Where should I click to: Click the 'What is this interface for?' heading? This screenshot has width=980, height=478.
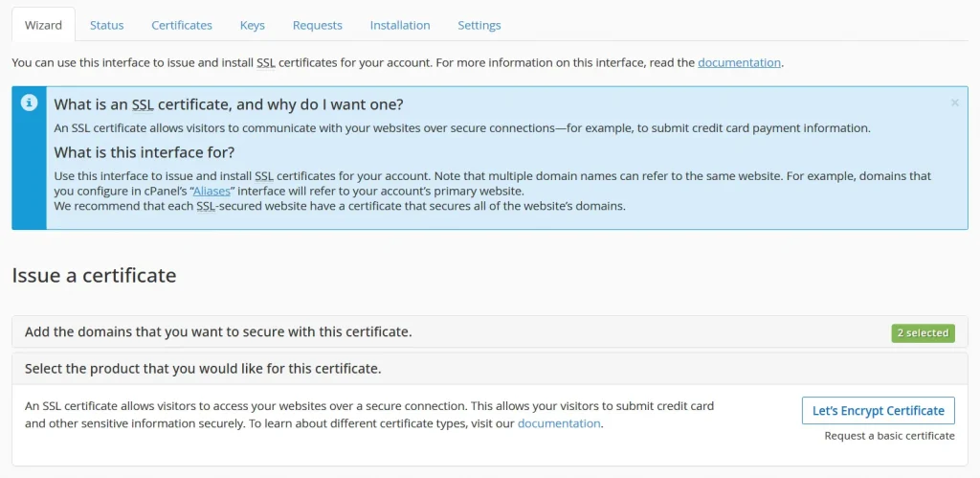tap(145, 152)
